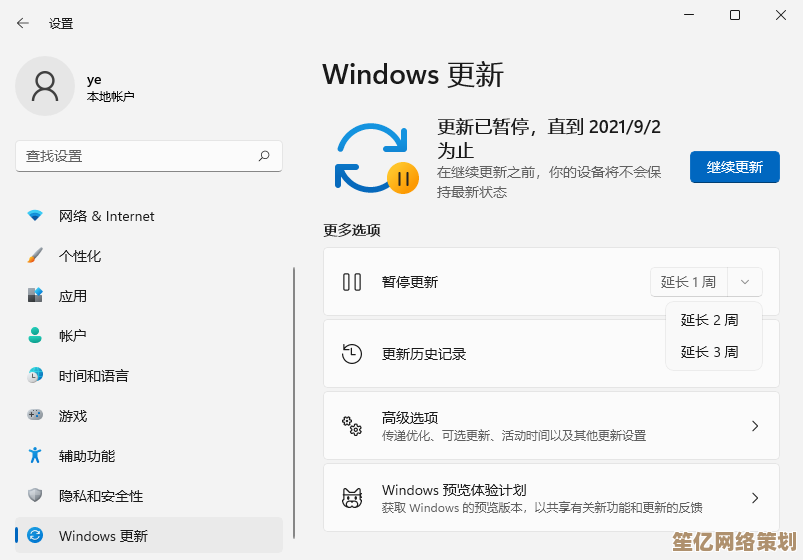Click the 继续更新 button

[734, 167]
